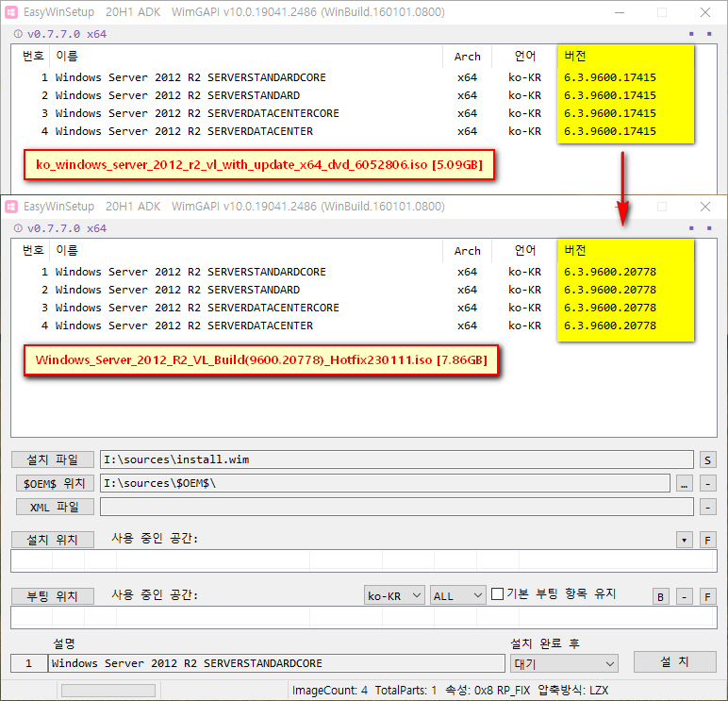Screen dimensions: 728x701
Task: Click the info icon beside v0.7.7.0 in back window
Action: (x=18, y=34)
